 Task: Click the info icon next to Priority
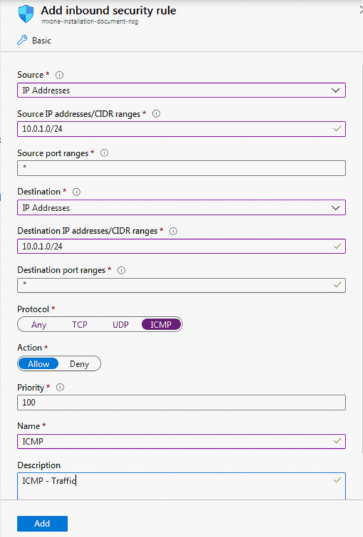tap(60, 387)
